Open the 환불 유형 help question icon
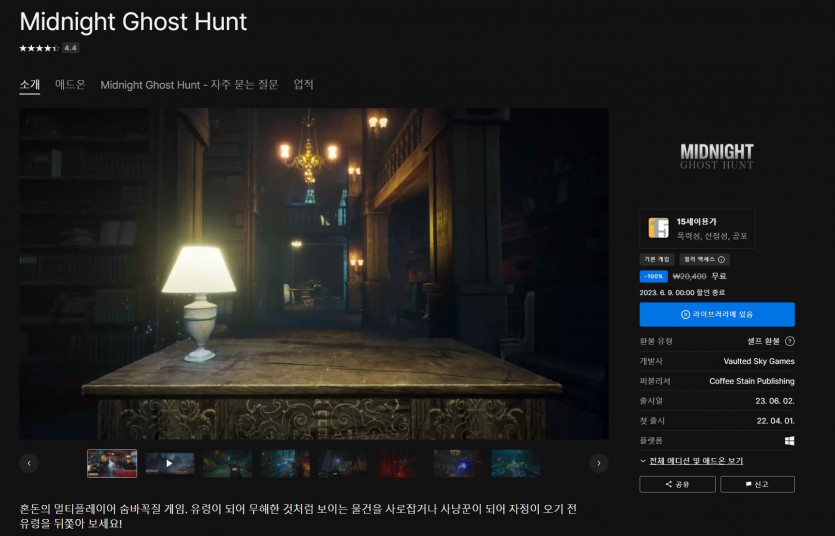Image resolution: width=835 pixels, height=536 pixels. (x=790, y=341)
